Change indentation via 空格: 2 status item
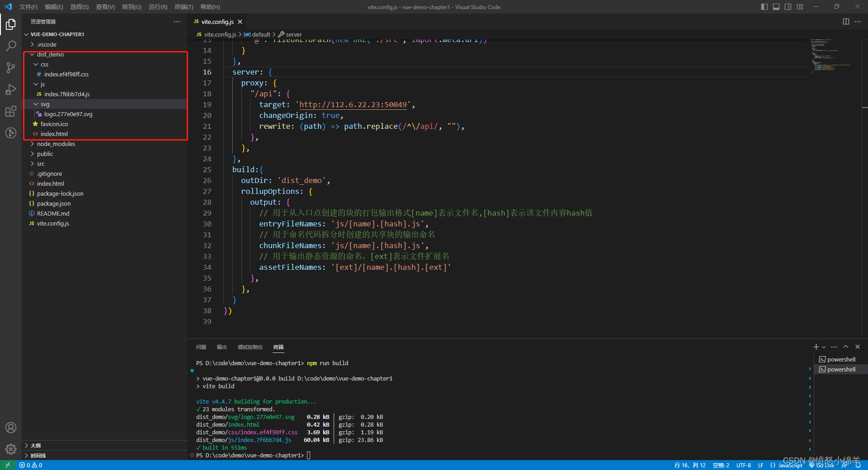 tap(721, 465)
